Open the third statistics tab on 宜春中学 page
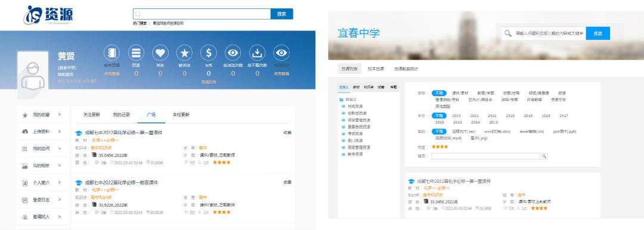 tap(406, 69)
